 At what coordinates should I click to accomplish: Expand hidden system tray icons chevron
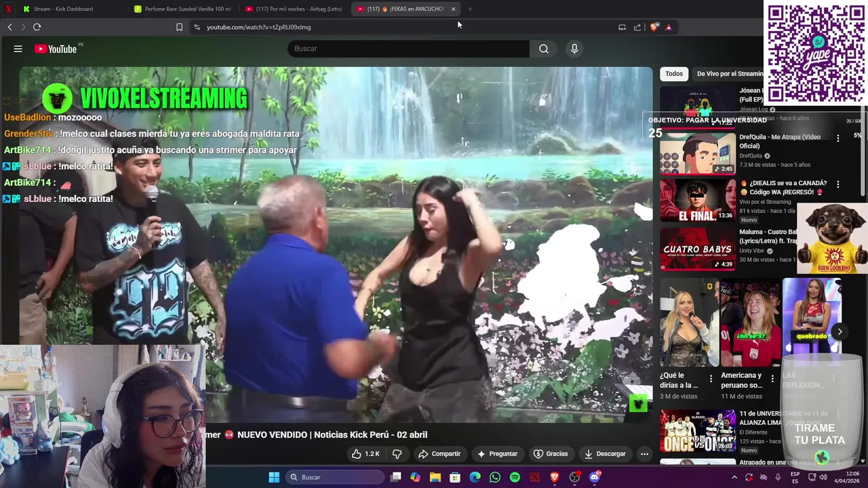[734, 477]
